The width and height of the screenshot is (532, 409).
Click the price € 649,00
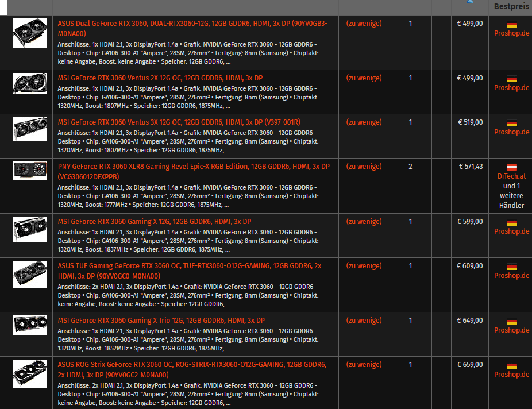pyautogui.click(x=469, y=321)
